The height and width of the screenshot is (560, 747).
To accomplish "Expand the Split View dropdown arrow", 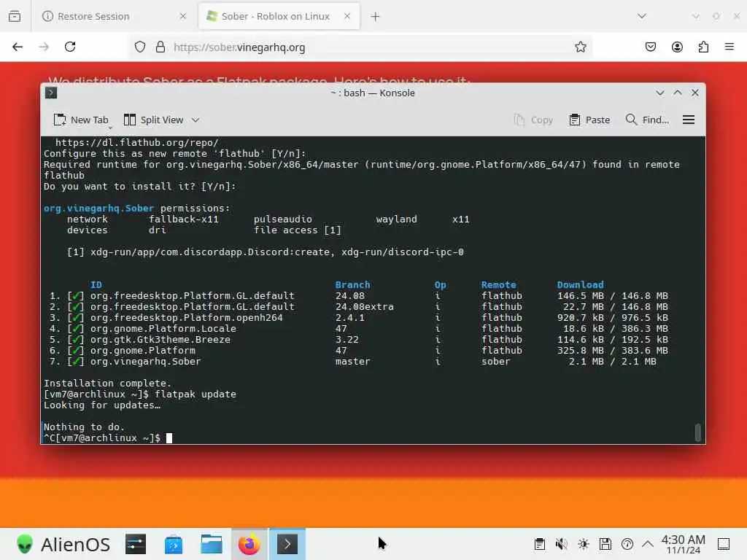I will (196, 120).
